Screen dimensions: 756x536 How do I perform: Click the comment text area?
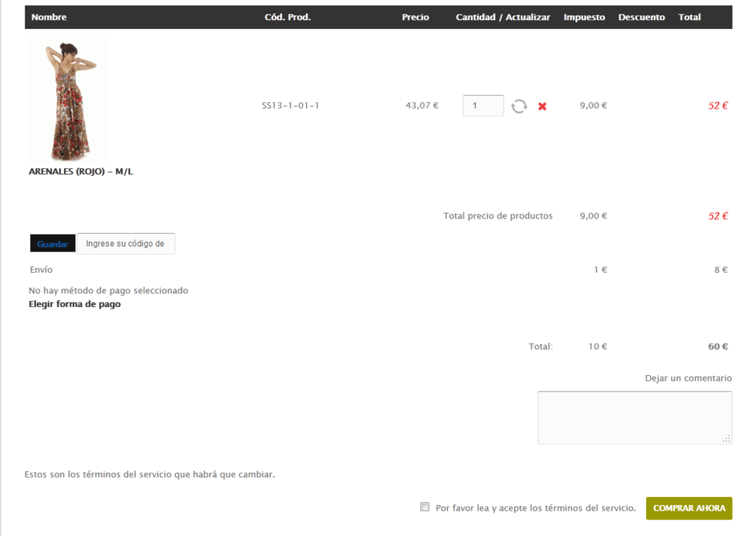click(x=634, y=417)
